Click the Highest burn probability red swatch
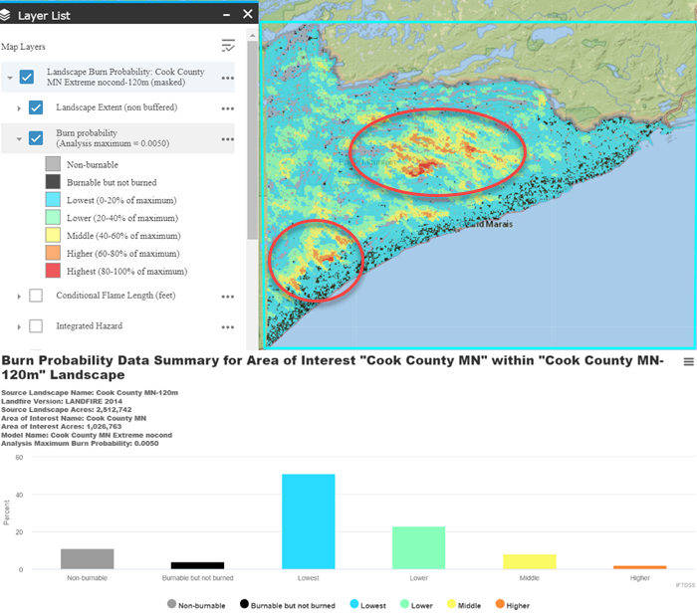The width and height of the screenshot is (697, 616). [x=54, y=271]
